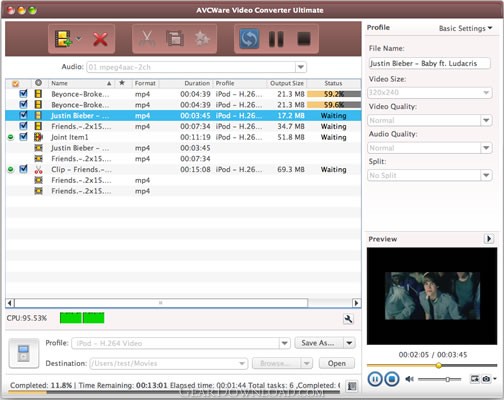Viewport: 504px width, 400px height.
Task: Sort by the Format column header
Action: point(145,83)
